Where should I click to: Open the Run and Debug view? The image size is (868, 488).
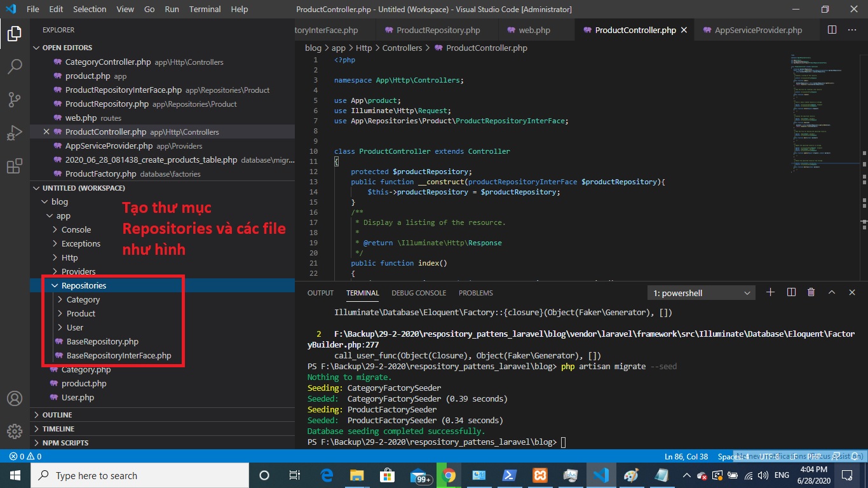(x=15, y=132)
